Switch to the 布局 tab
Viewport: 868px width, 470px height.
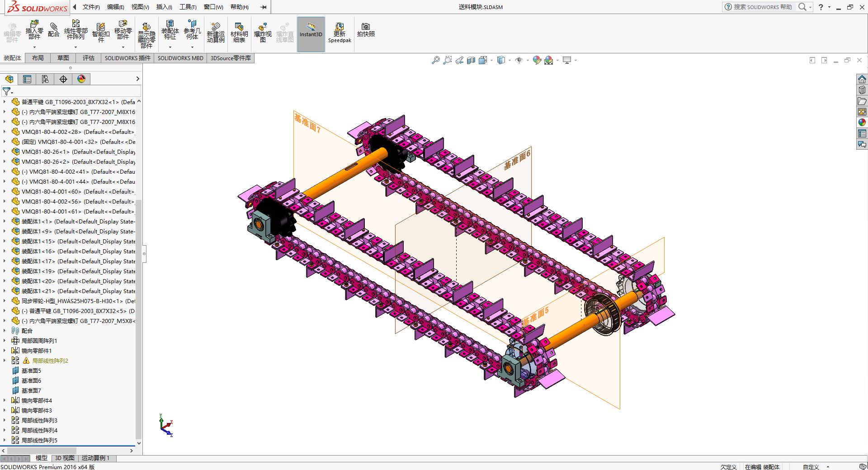(x=38, y=58)
